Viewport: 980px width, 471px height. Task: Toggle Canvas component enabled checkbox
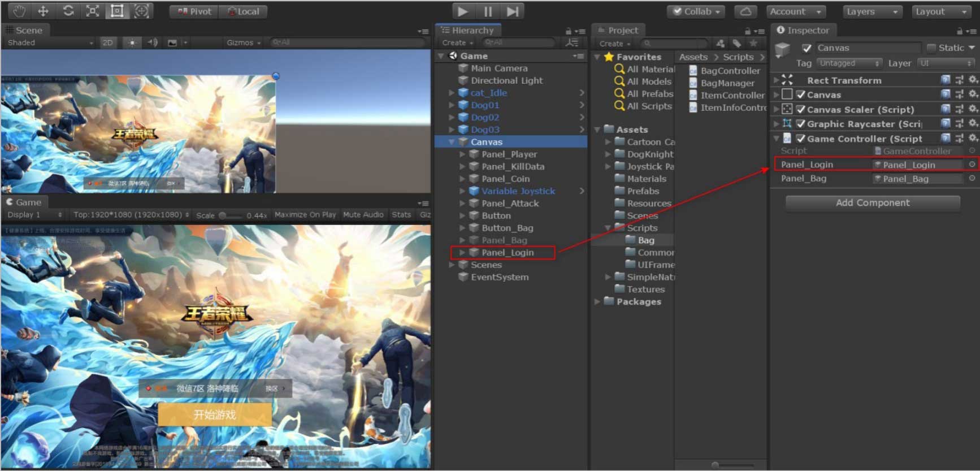pos(800,94)
